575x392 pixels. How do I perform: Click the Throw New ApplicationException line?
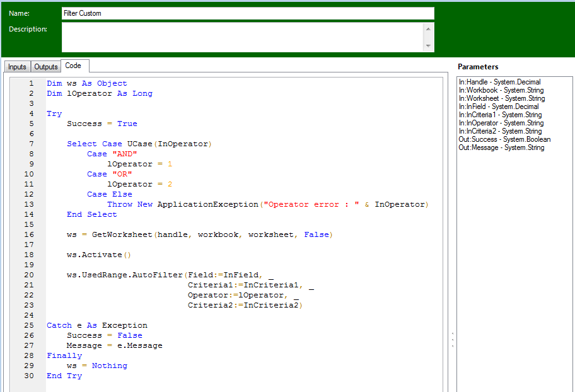click(267, 204)
